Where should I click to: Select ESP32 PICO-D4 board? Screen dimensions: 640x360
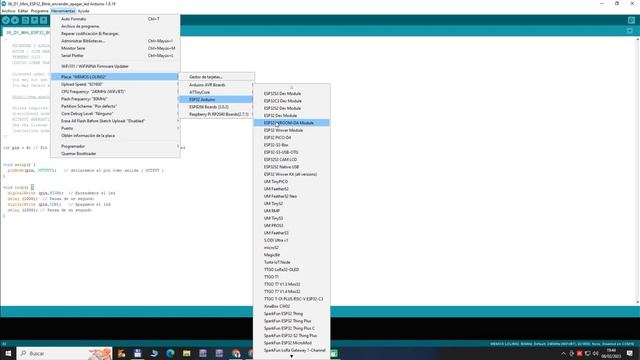tap(291, 138)
